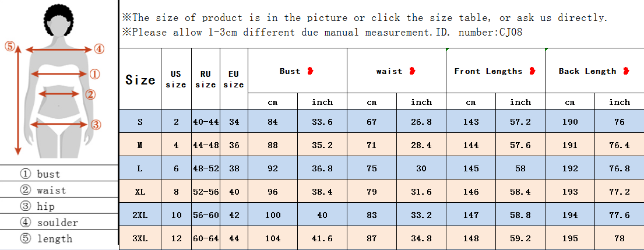Click the soulder legend entry
Image resolution: width=644 pixels, height=250 pixels.
tap(58, 223)
